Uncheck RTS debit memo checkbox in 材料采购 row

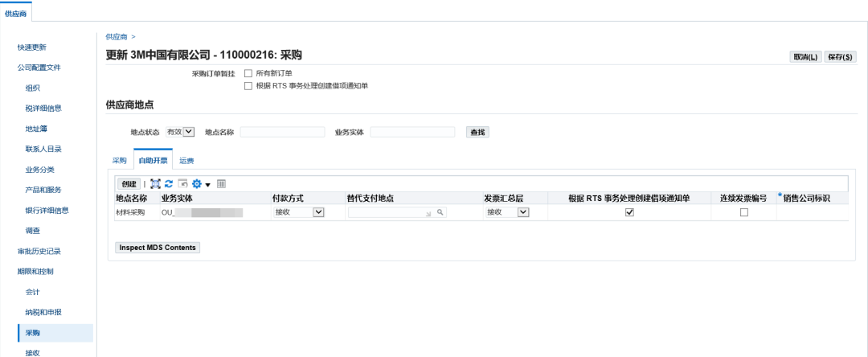coord(628,212)
